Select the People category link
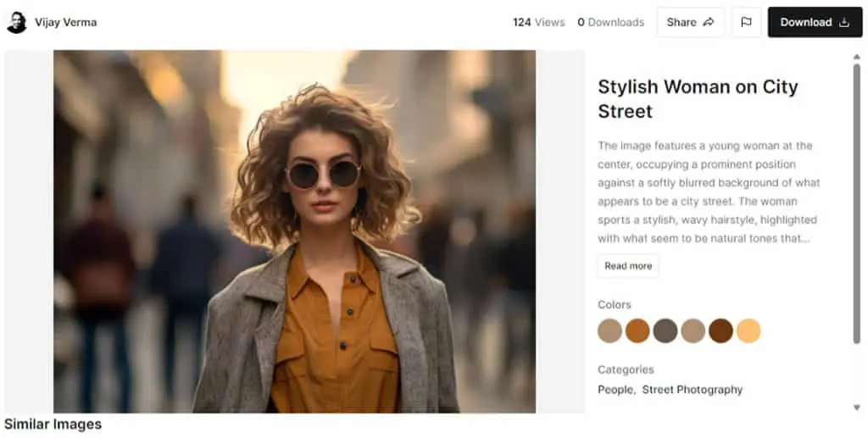Viewport: 868px width, 438px height. (x=615, y=390)
